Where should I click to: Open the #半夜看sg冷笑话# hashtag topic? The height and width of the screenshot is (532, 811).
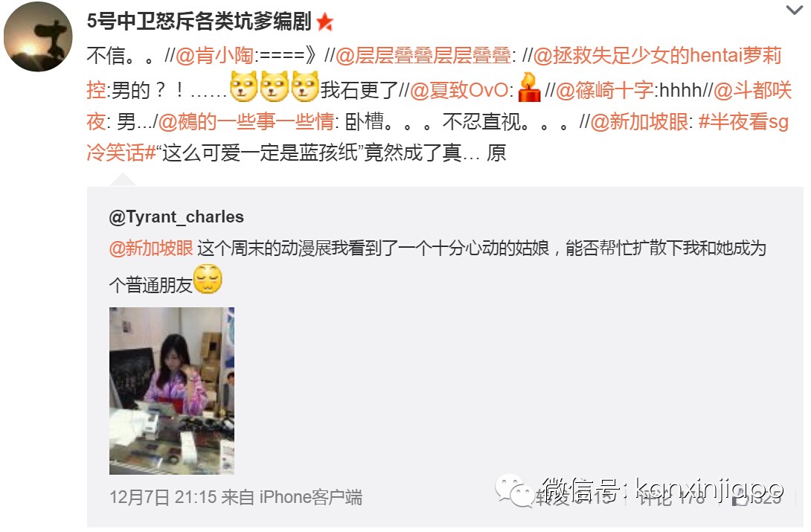pos(437,137)
